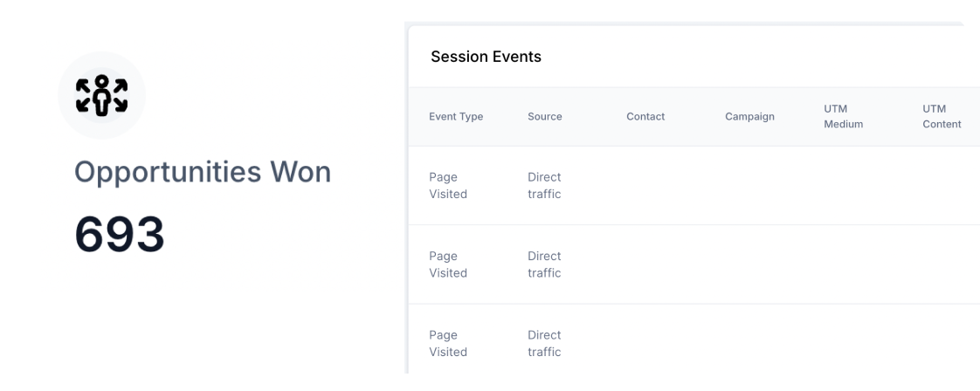Viewport: 980px width, 391px height.
Task: Click the Contact column header
Action: (645, 116)
